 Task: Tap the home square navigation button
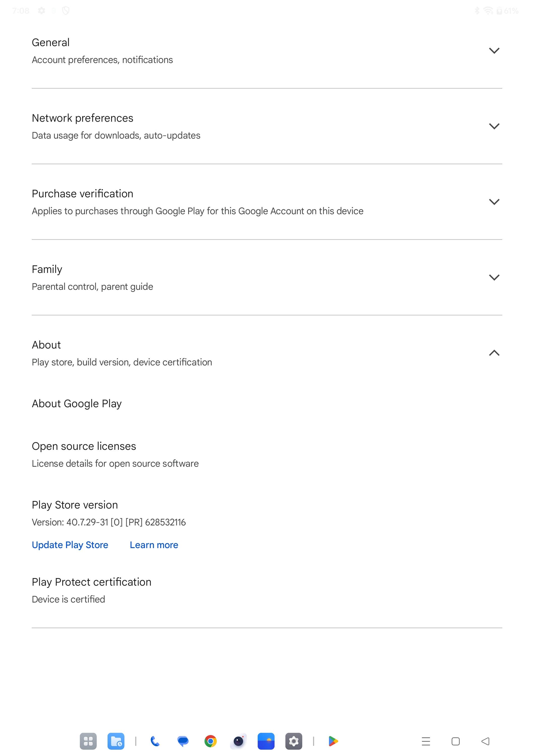[x=456, y=741]
